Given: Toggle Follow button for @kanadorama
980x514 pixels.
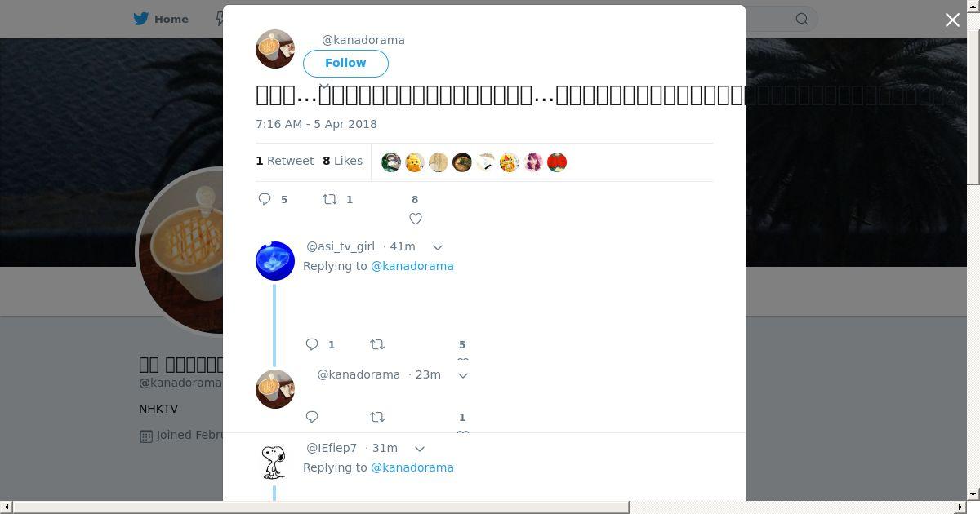Looking at the screenshot, I should point(345,63).
